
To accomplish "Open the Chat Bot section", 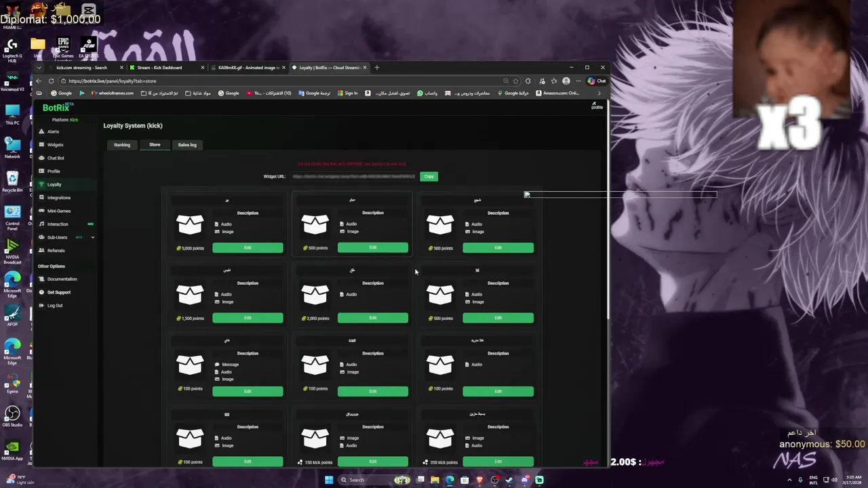I will coord(56,158).
